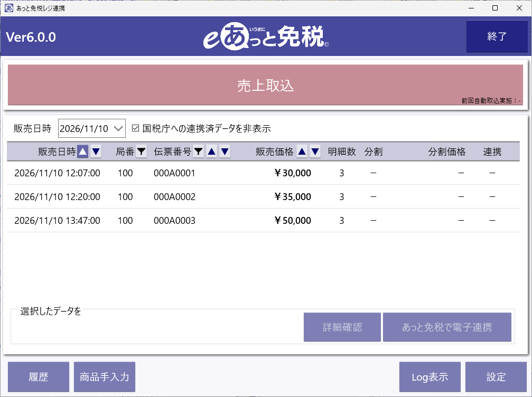Screen dimensions: 532x397
Task: Click the Ver6.0.0 version label
Action: tap(31, 37)
